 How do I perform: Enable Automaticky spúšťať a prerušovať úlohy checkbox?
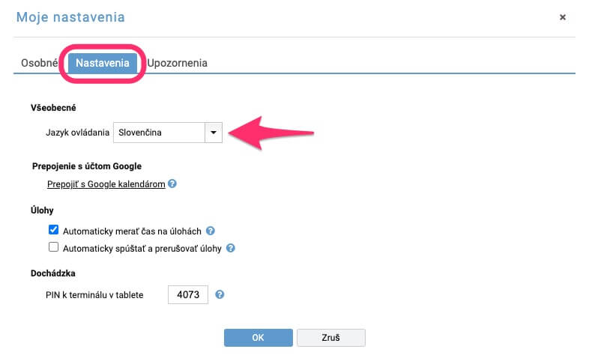(x=54, y=247)
